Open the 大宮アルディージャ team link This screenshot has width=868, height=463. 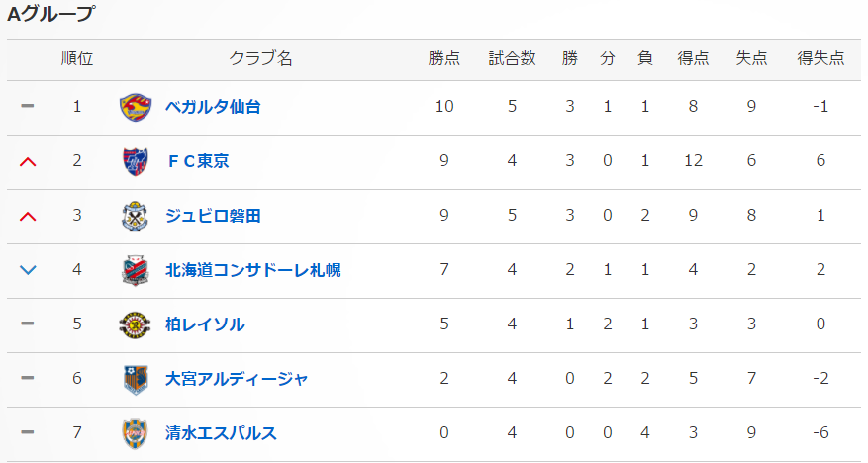click(x=237, y=379)
